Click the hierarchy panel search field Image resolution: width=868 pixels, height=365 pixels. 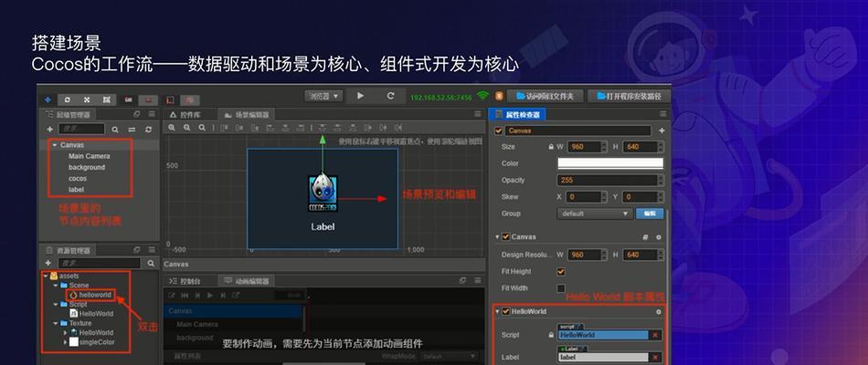[80, 129]
